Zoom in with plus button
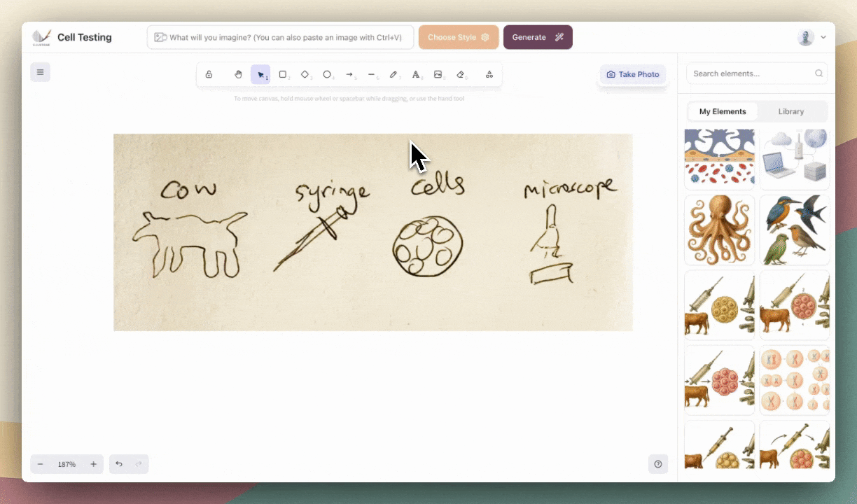 [x=93, y=464]
